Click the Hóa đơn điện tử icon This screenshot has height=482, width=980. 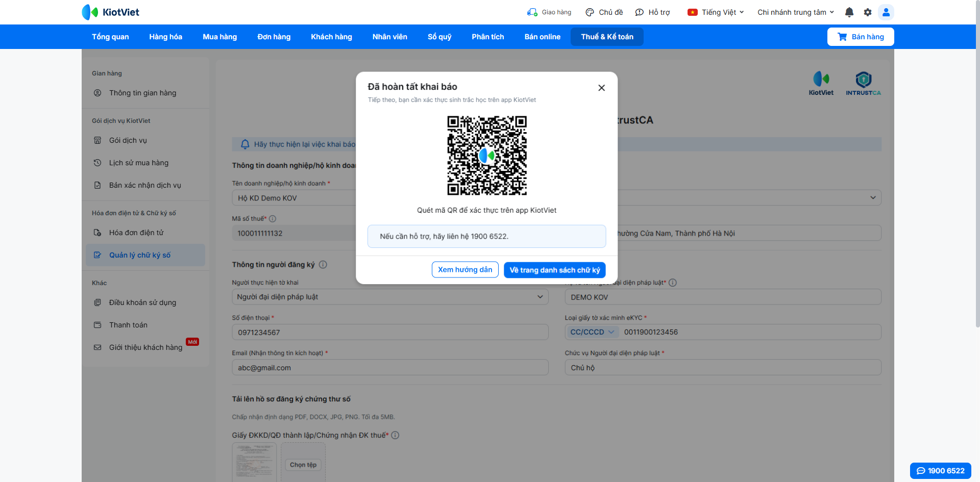point(97,233)
